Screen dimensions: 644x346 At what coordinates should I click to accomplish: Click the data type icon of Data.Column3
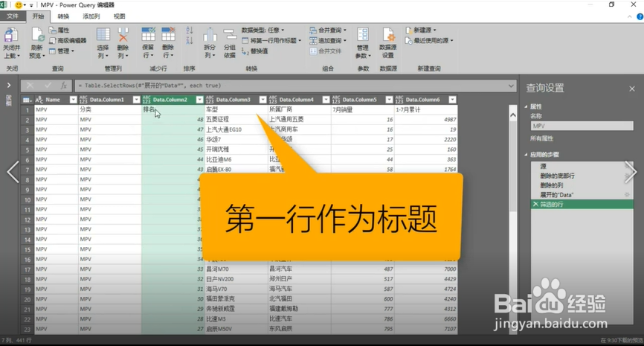pos(210,100)
